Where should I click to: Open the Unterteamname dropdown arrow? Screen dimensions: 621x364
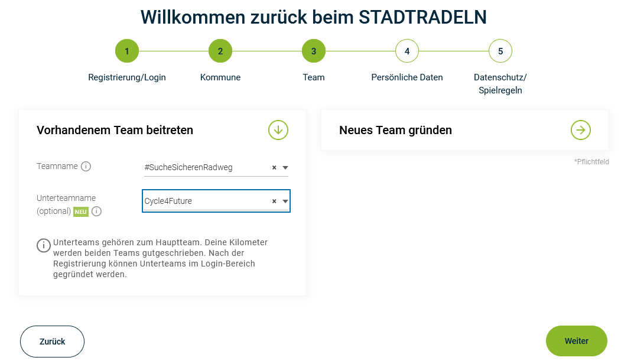tap(285, 201)
